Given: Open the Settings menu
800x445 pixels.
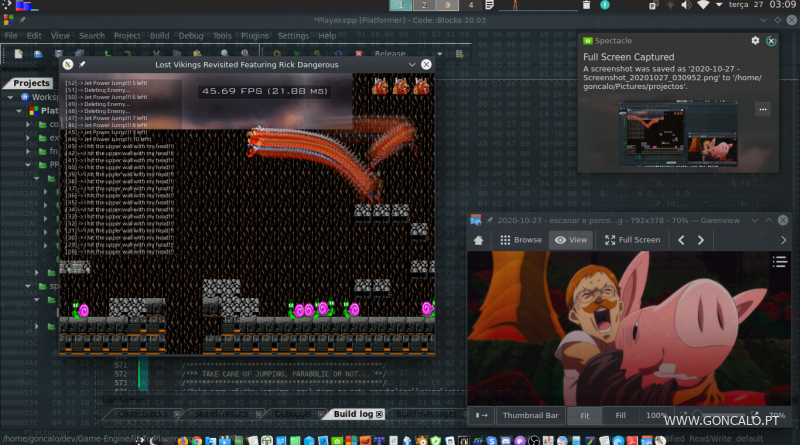Looking at the screenshot, I should 293,36.
